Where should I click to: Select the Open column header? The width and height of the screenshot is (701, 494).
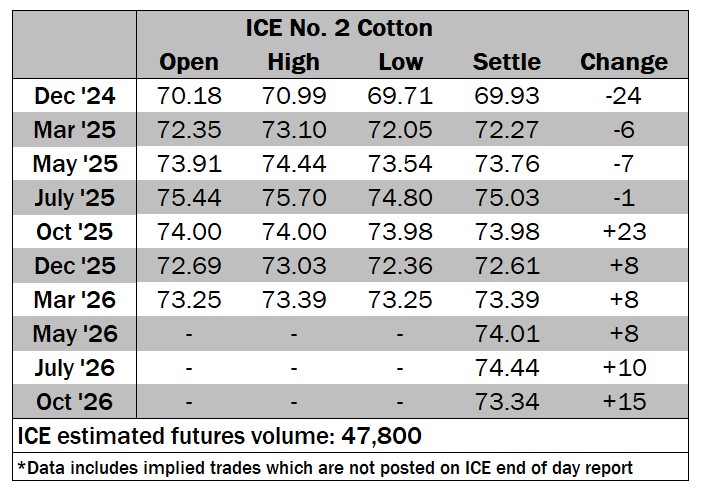(x=188, y=62)
